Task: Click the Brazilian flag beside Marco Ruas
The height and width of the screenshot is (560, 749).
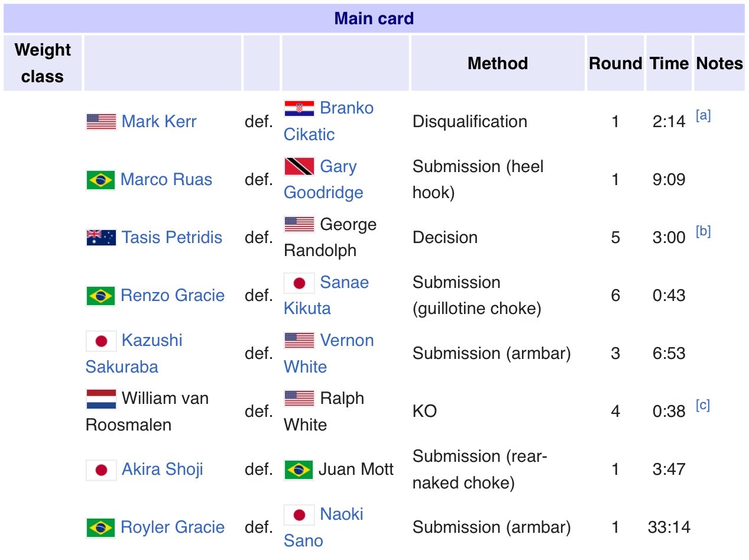Action: coord(100,180)
